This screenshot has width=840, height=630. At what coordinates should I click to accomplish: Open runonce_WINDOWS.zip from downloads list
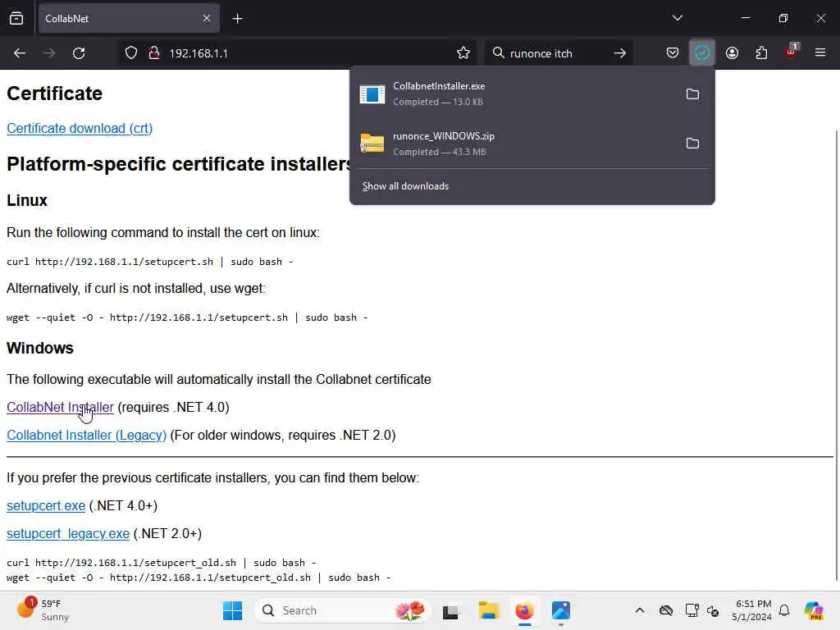point(514,144)
